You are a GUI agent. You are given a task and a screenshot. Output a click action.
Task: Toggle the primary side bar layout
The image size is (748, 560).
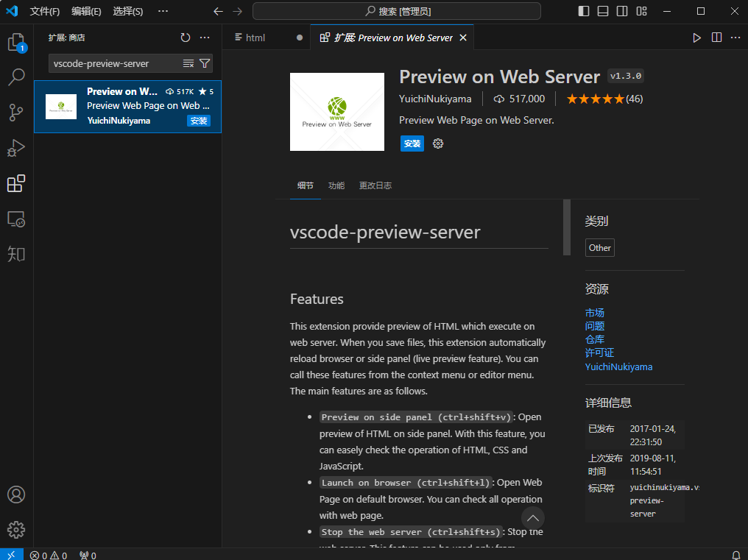(584, 12)
